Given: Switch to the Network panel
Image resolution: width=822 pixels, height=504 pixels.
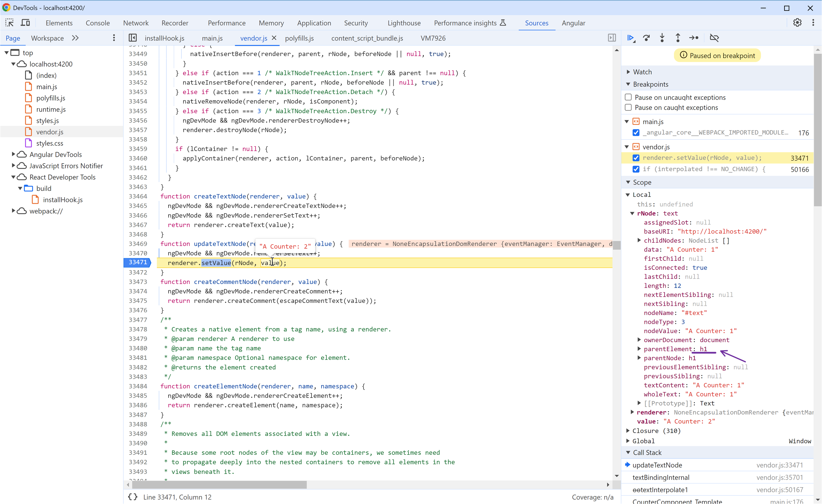Looking at the screenshot, I should pyautogui.click(x=136, y=23).
